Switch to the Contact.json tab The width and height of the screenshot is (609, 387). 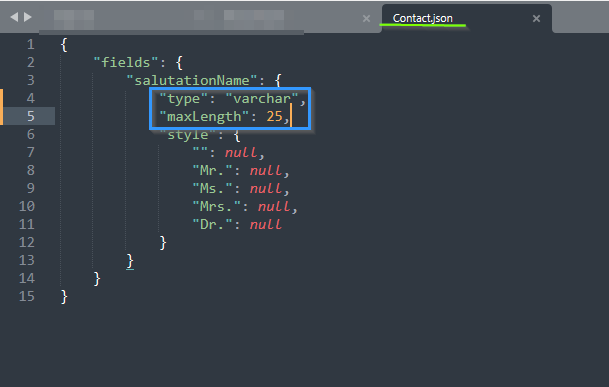tap(422, 18)
